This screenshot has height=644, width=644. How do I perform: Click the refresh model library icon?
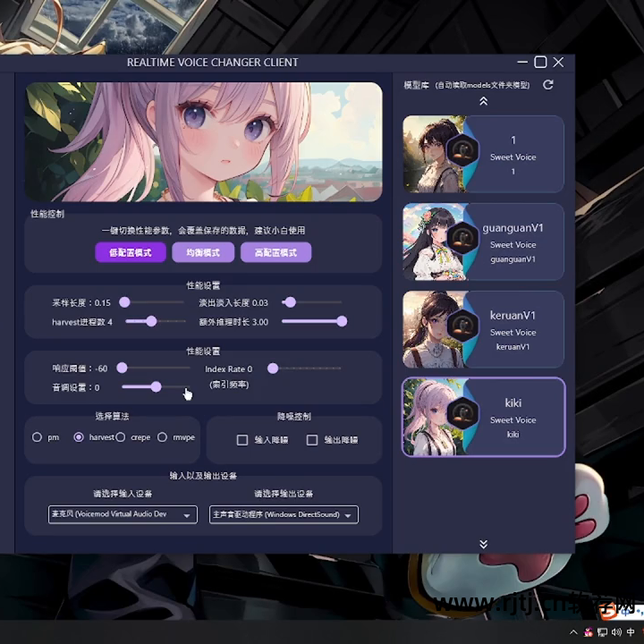click(x=548, y=85)
